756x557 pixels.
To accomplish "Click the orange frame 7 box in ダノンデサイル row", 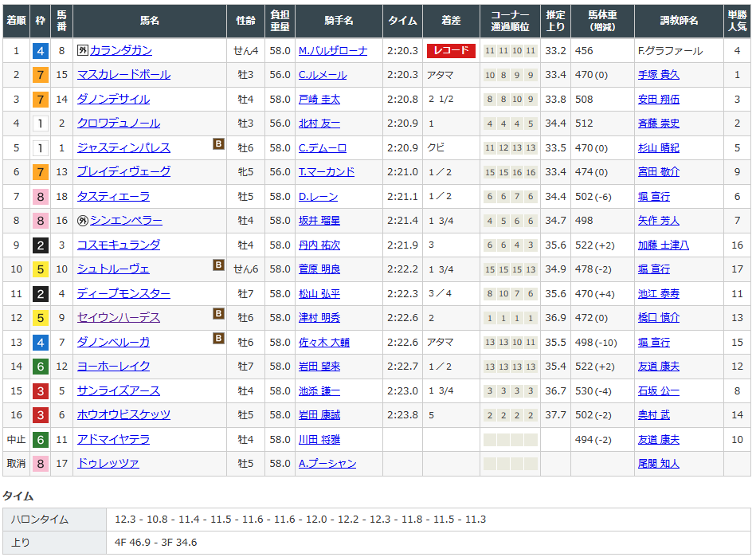I will [x=40, y=100].
